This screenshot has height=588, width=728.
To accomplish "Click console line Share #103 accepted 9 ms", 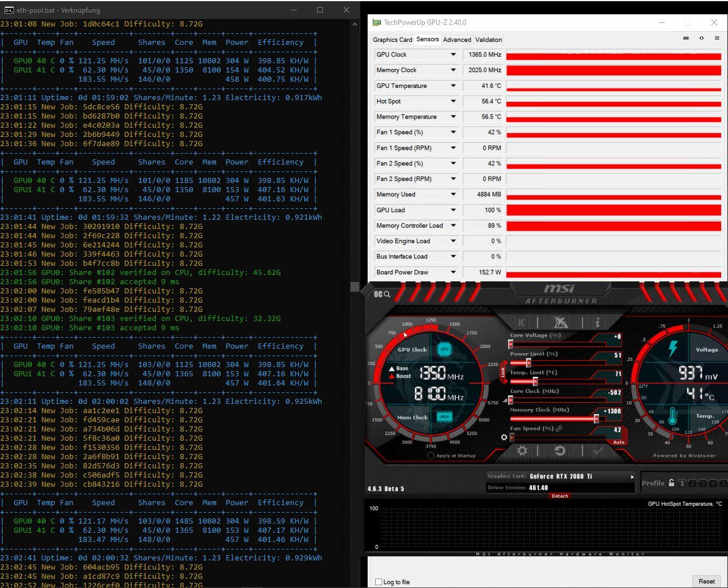I will [x=90, y=327].
